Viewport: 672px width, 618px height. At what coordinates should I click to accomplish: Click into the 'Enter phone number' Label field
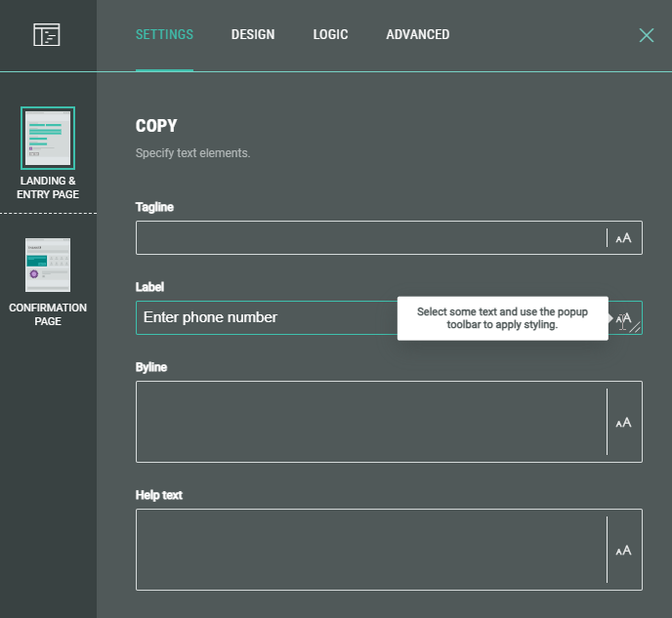click(x=264, y=317)
